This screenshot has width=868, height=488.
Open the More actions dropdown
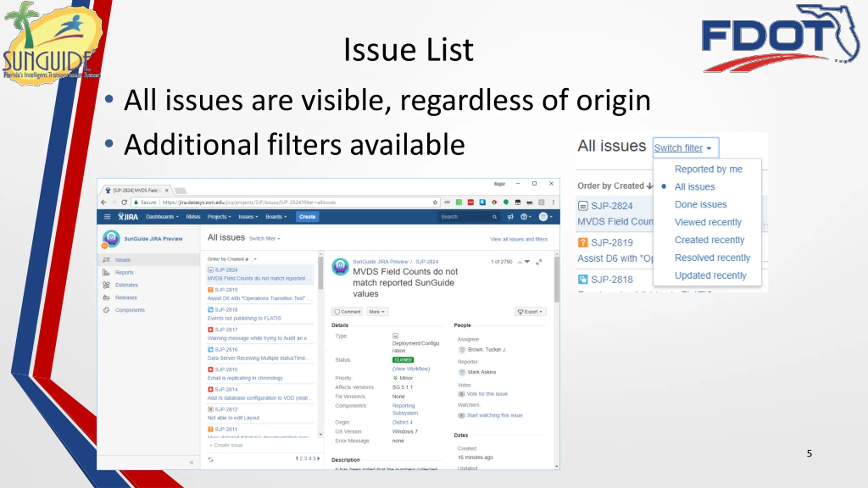coord(377,312)
